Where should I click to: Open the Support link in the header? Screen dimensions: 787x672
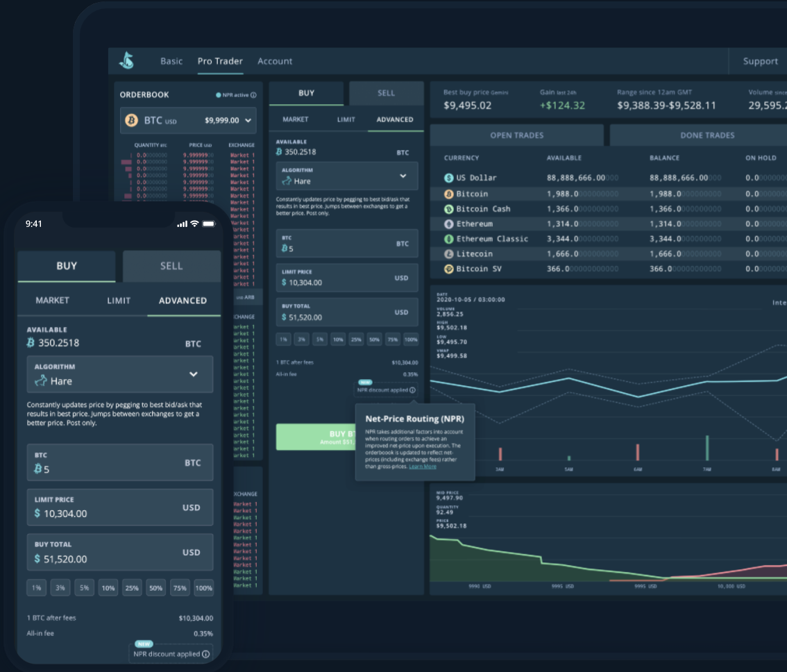click(x=761, y=61)
